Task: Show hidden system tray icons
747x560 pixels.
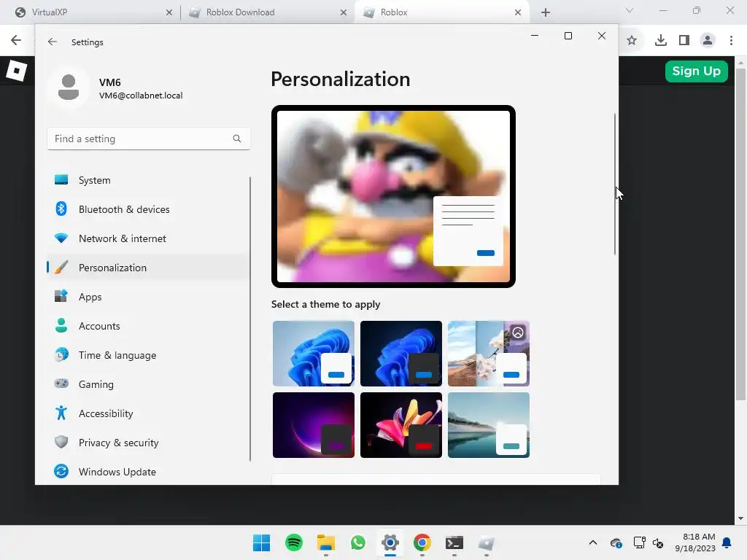Action: (x=592, y=542)
